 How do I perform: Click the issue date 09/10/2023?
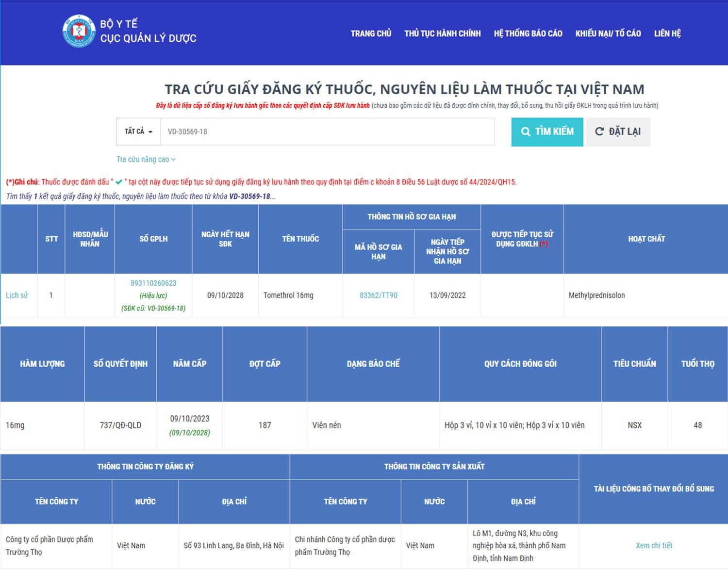point(190,419)
